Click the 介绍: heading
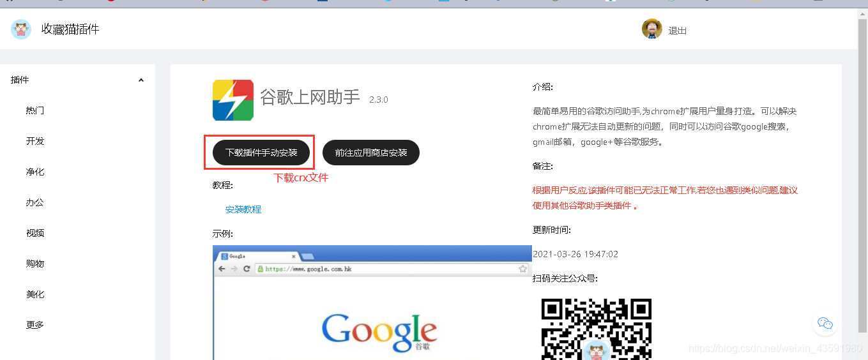The height and width of the screenshot is (360, 868). point(543,87)
